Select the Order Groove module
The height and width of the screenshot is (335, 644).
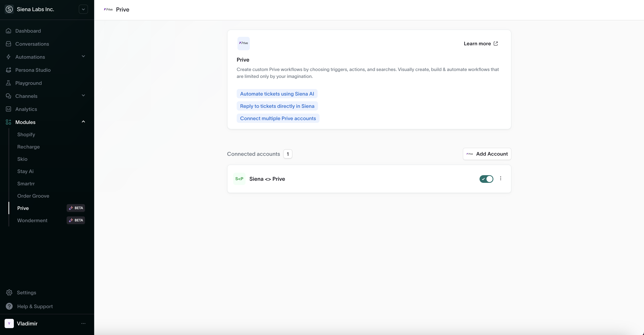point(33,196)
